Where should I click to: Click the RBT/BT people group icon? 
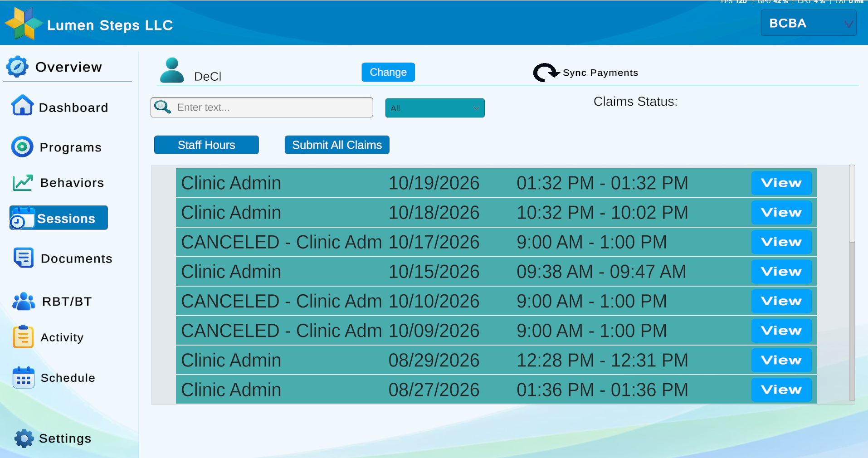pyautogui.click(x=24, y=301)
